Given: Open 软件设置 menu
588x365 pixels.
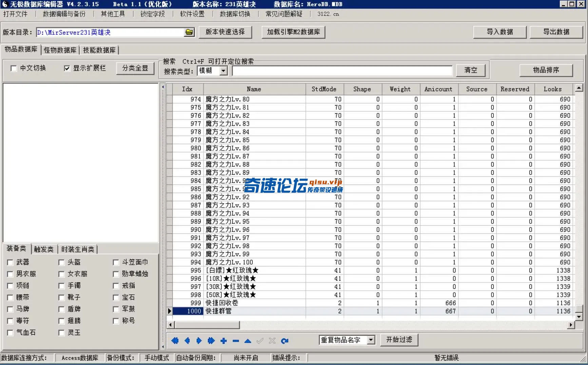Looking at the screenshot, I should (192, 14).
